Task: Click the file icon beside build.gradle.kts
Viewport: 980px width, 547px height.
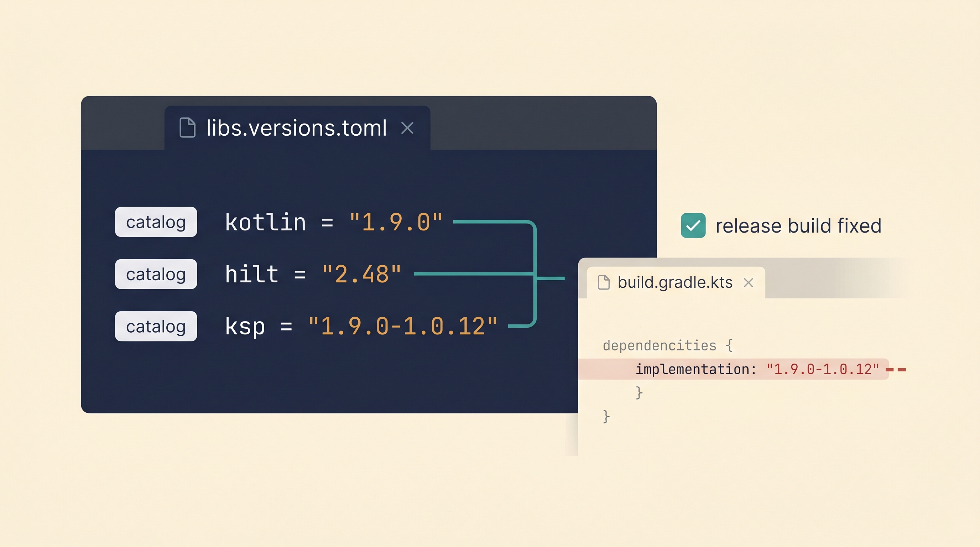Action: 604,283
